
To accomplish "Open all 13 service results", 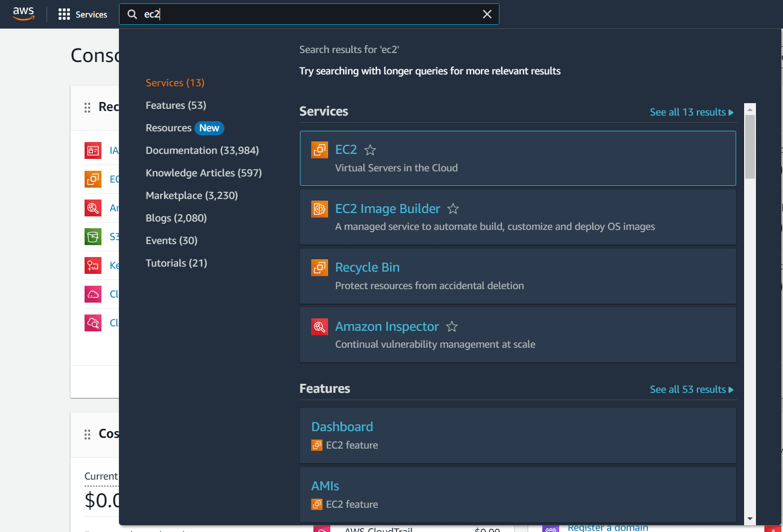I will point(692,112).
